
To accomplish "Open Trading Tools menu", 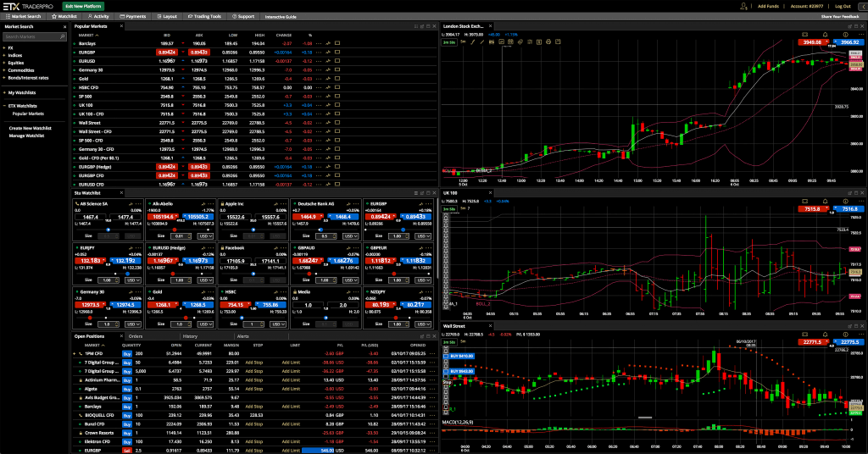I will tap(204, 16).
